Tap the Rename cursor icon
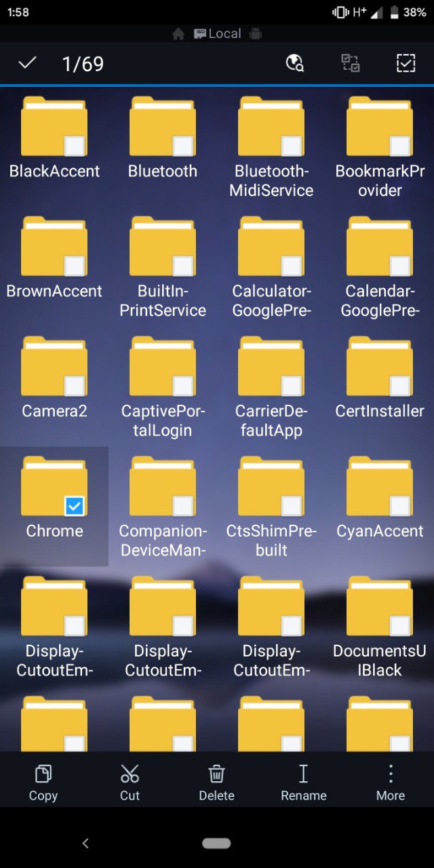 coord(303,774)
